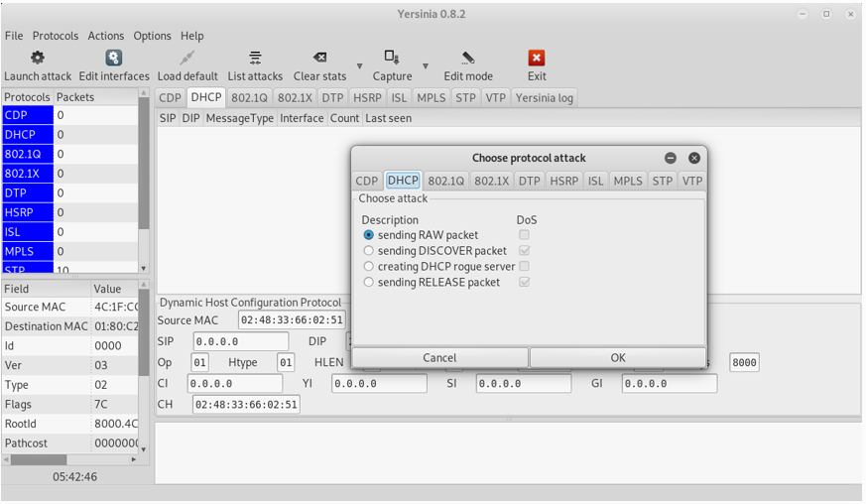Screen dimensions: 866x504
Task: Select RootId field row
Action: pyautogui.click(x=69, y=424)
